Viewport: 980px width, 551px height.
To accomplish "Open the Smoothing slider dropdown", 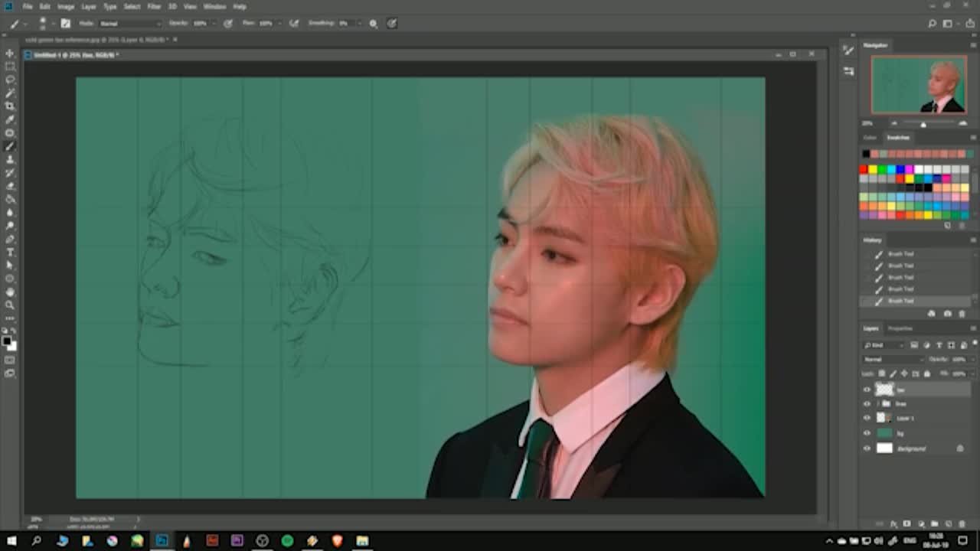I will (360, 24).
